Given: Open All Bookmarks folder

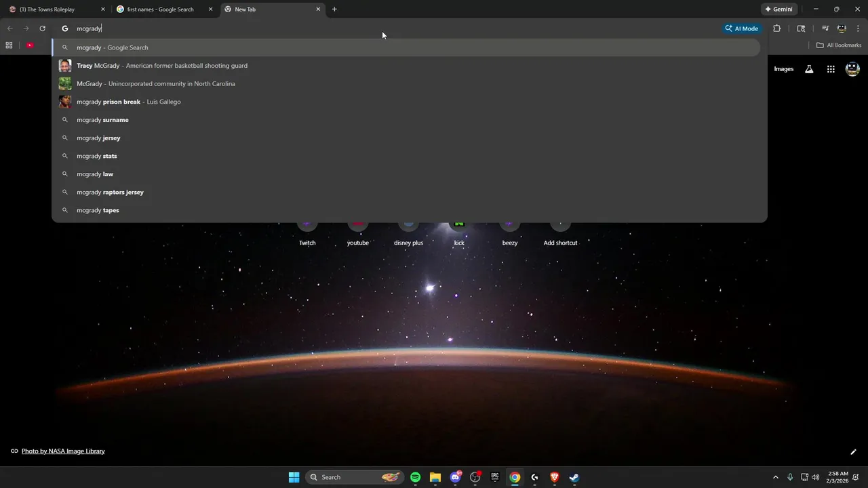Looking at the screenshot, I should click(839, 45).
